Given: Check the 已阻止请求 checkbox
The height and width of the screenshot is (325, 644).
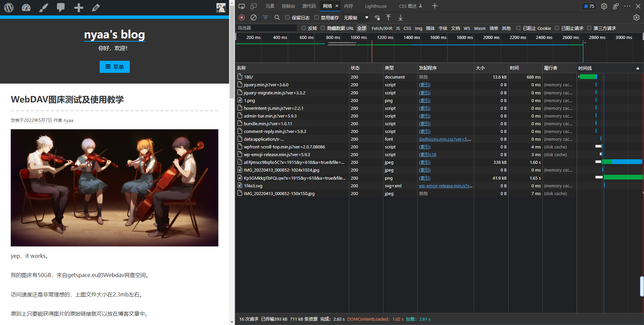Looking at the screenshot, I should click(x=557, y=28).
